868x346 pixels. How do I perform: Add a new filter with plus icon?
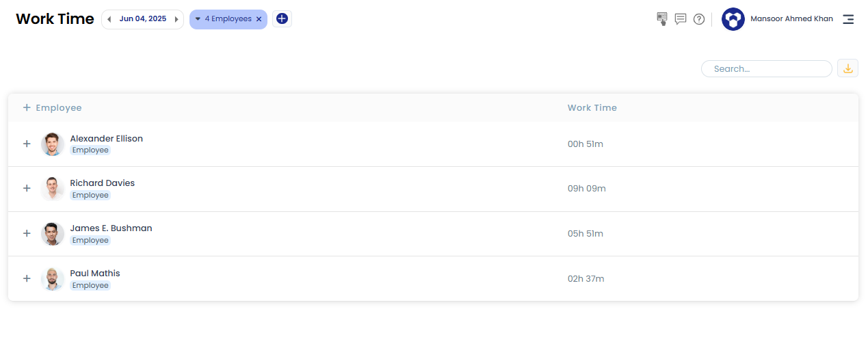pyautogui.click(x=282, y=19)
